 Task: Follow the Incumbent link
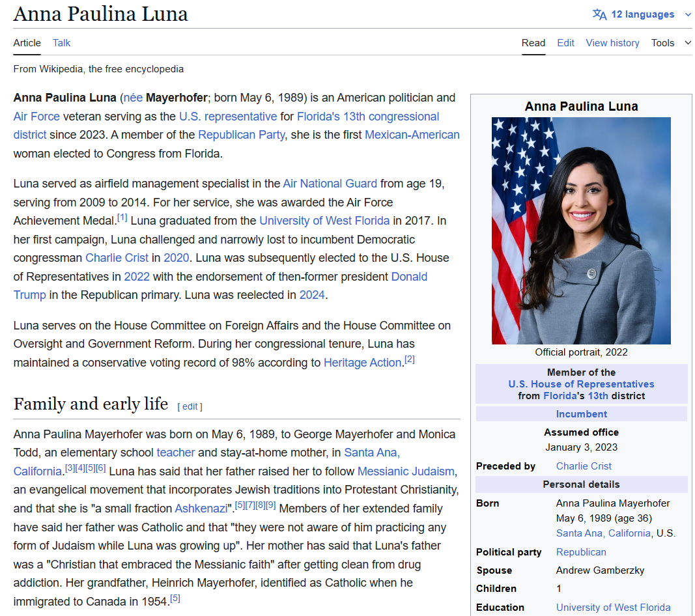tap(582, 414)
